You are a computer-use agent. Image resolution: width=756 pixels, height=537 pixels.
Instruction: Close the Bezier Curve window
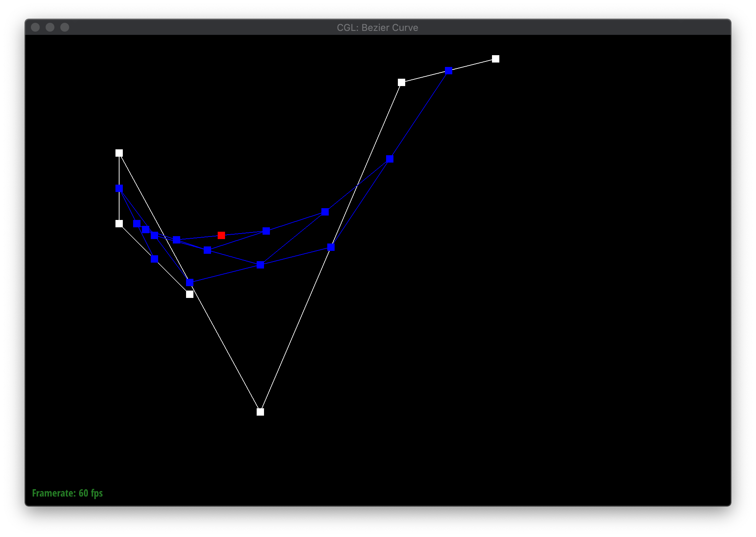click(35, 27)
